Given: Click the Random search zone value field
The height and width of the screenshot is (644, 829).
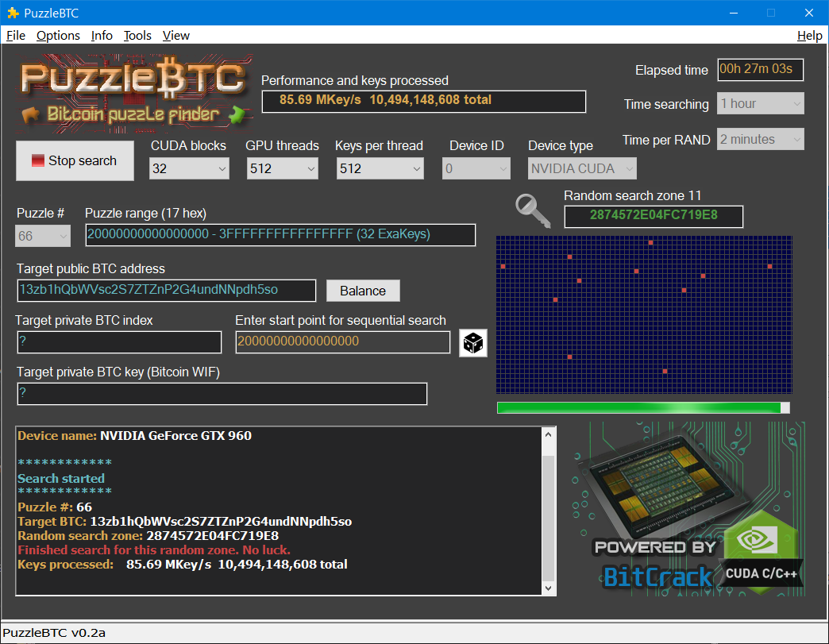Looking at the screenshot, I should pyautogui.click(x=654, y=216).
